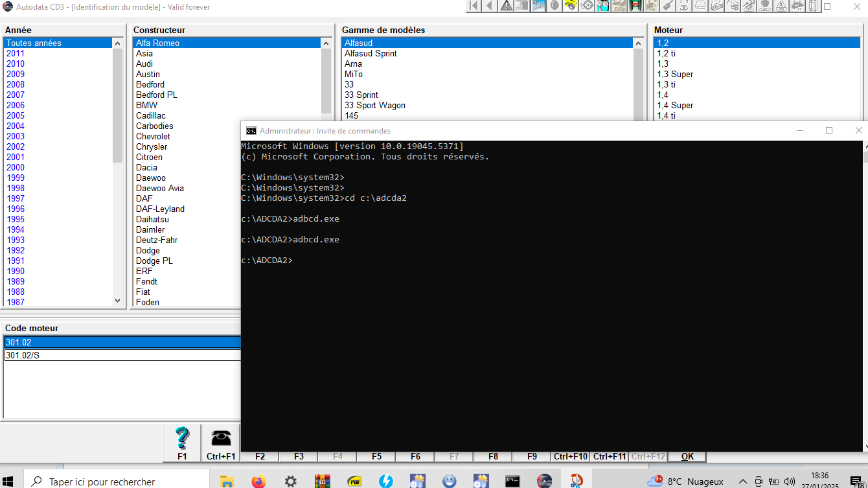Image resolution: width=868 pixels, height=488 pixels.
Task: Open the weather widget showing 8°C Nuageux
Action: tap(686, 482)
